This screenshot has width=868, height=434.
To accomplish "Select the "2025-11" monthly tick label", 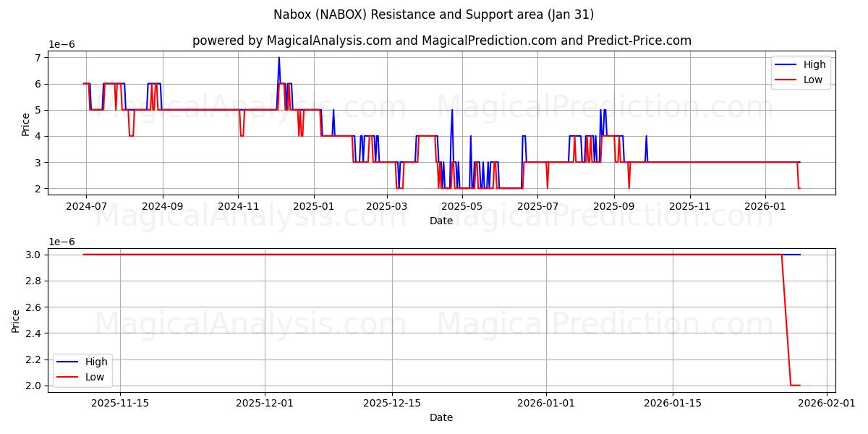I will [x=690, y=206].
